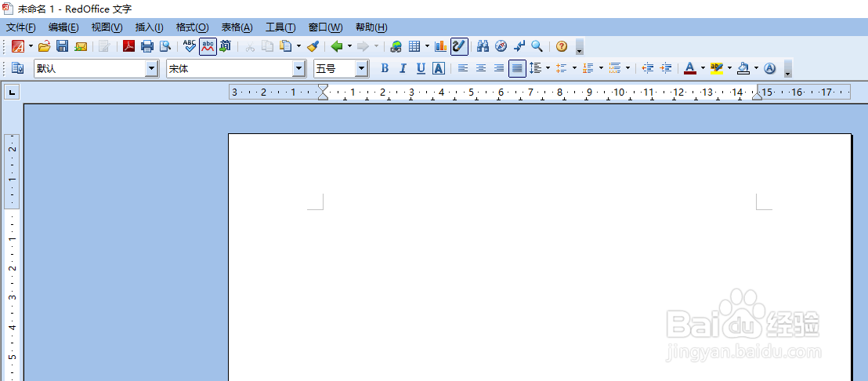
Task: Toggle Nonprinting Characters icon
Action: [519, 46]
